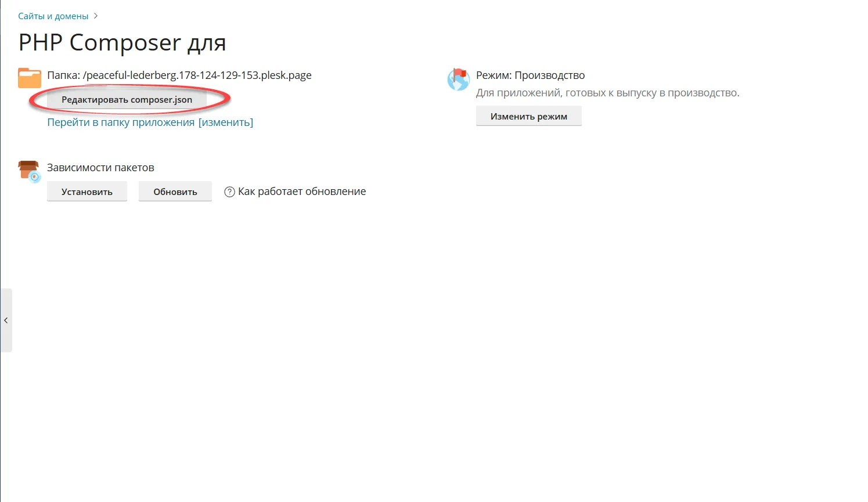
Task: Click the package dependencies box icon
Action: coord(29,171)
